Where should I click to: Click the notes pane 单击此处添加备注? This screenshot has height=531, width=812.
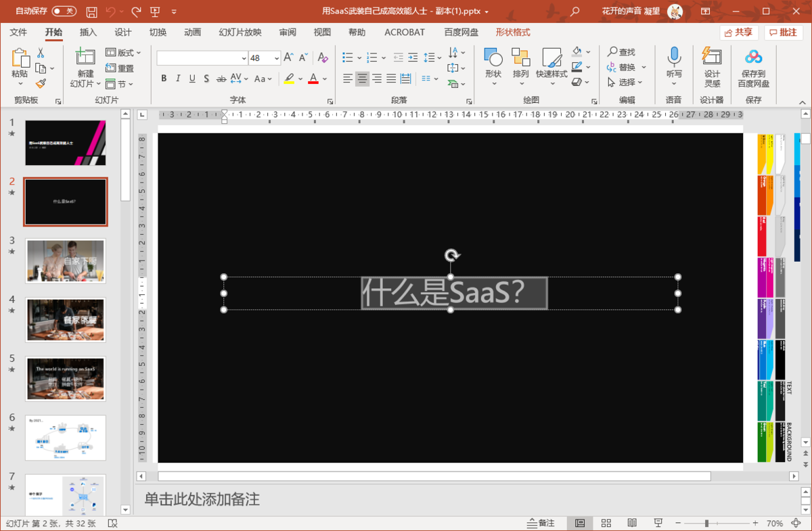pos(202,500)
